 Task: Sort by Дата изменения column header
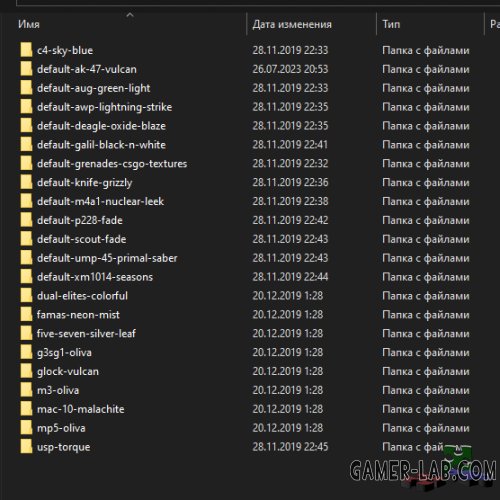(x=292, y=24)
